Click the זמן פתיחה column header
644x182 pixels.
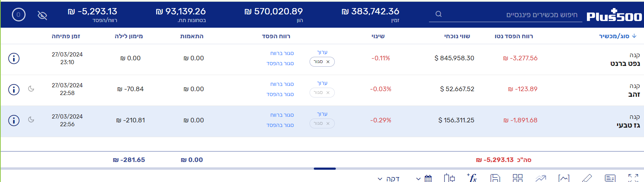[x=66, y=36]
